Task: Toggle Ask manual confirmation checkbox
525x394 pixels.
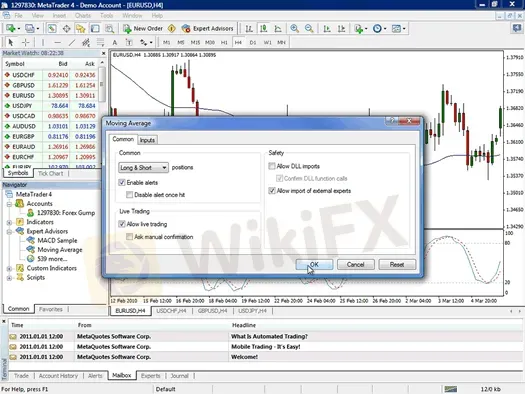Action: [x=129, y=237]
